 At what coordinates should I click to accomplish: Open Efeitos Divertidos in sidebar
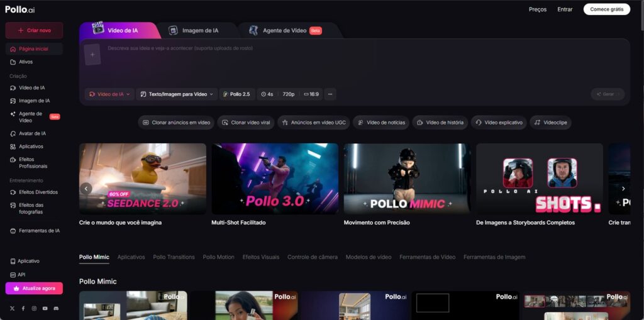tap(34, 192)
